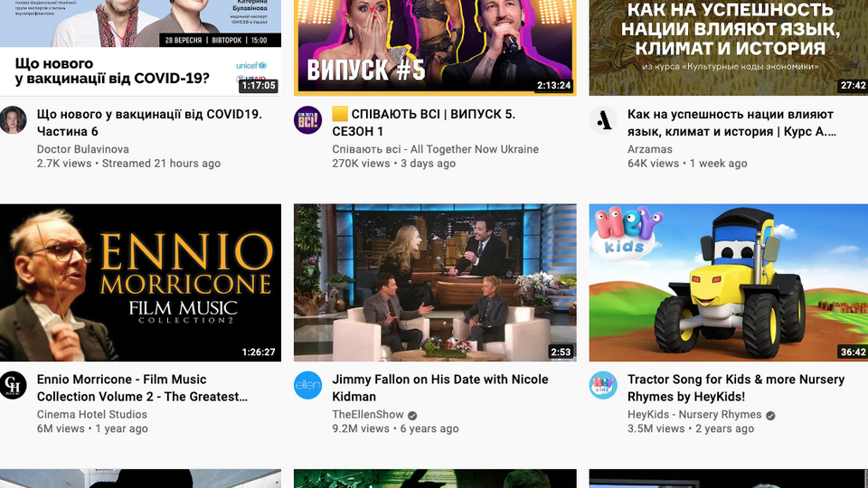Click '9.2M views • 6 years ago' text
The height and width of the screenshot is (488, 868).
(x=395, y=428)
